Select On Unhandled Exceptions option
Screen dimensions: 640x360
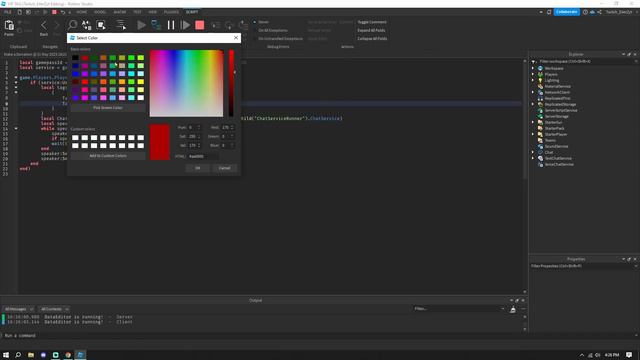[x=278, y=38]
